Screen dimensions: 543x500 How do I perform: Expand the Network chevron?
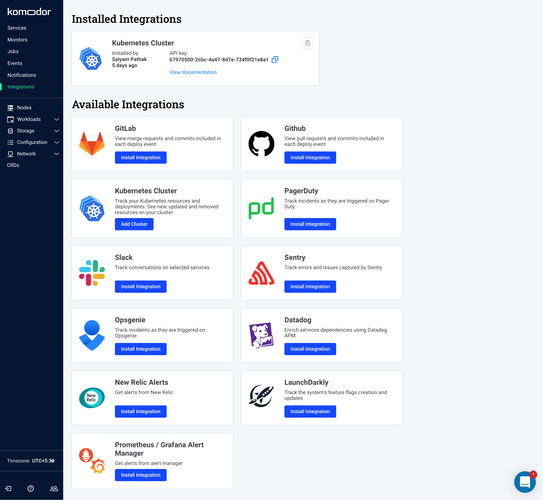(57, 154)
